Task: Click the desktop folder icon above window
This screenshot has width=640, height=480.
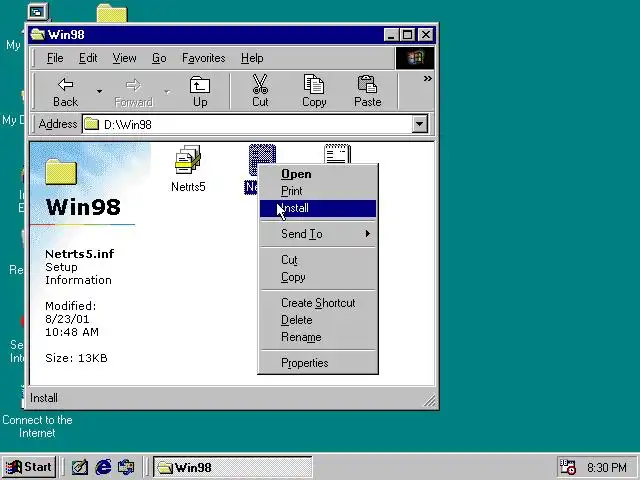Action: tap(112, 13)
